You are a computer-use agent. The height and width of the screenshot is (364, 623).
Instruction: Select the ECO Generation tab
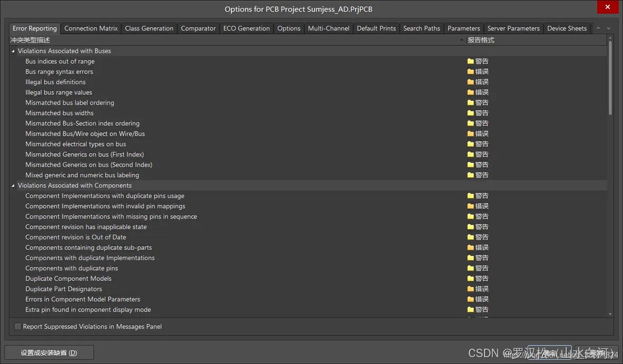click(x=246, y=28)
